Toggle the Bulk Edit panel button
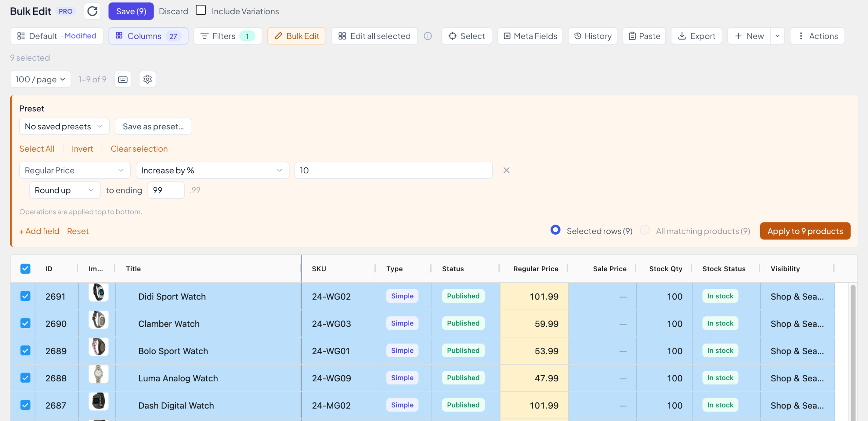Viewport: 868px width, 421px height. coord(297,36)
